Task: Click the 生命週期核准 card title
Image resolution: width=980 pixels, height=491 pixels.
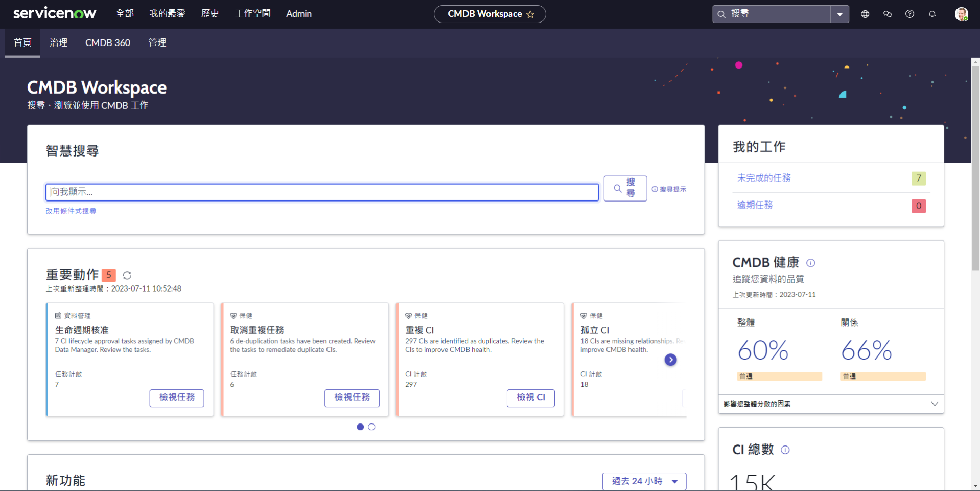Action: 82,330
